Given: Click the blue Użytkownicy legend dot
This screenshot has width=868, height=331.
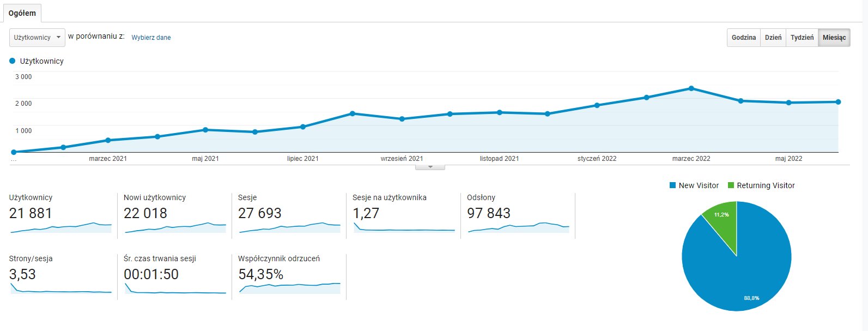Looking at the screenshot, I should [13, 61].
